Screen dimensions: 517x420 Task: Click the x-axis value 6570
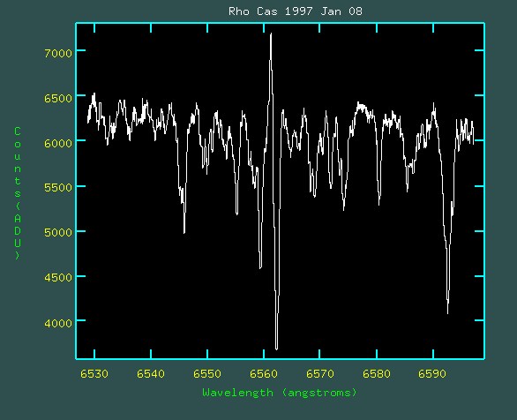pos(320,373)
